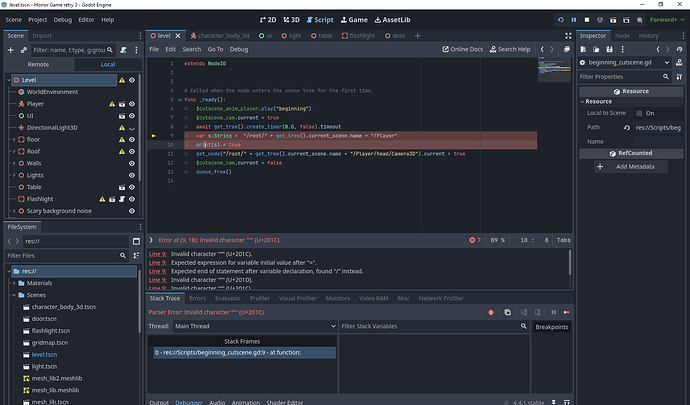
Task: Open Inspector object history list icon
Action: (x=679, y=49)
